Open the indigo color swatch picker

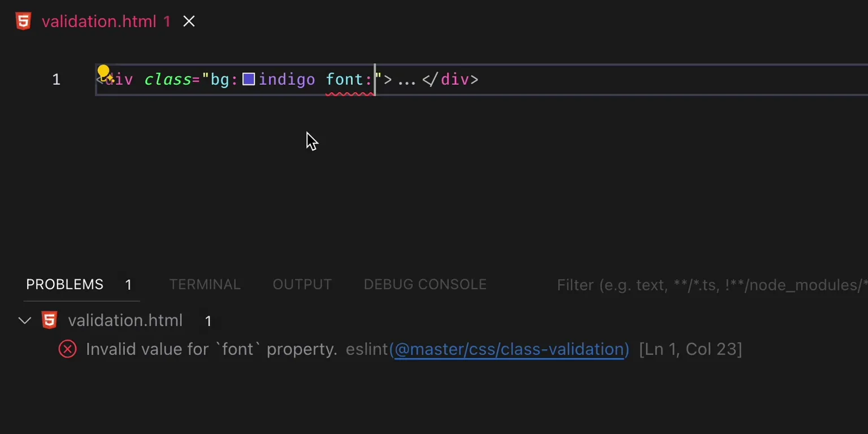[249, 79]
